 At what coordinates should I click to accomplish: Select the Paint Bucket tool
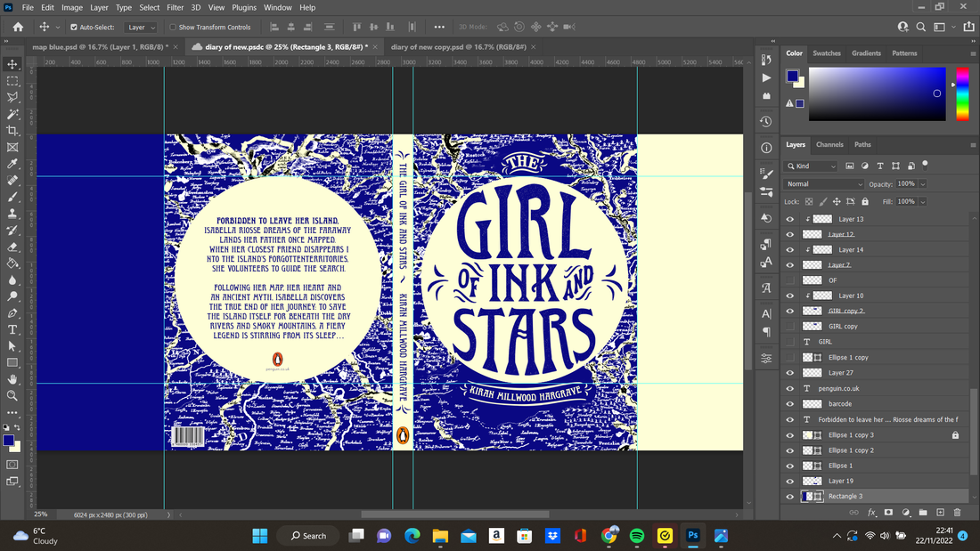point(12,263)
